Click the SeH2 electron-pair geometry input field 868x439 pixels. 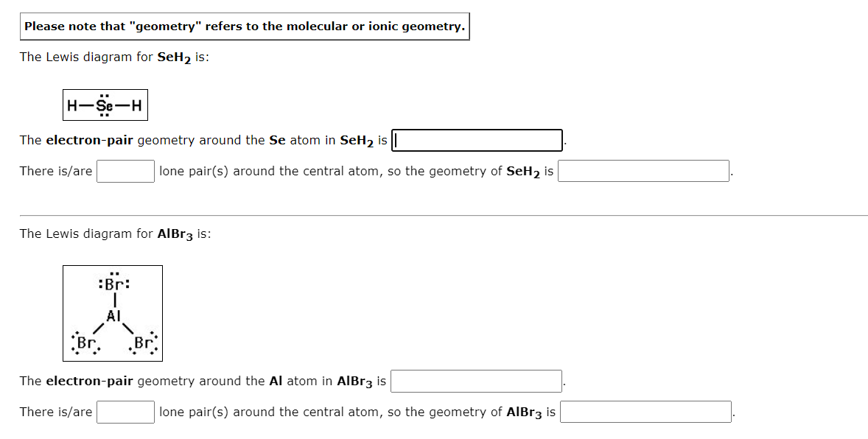pos(477,140)
